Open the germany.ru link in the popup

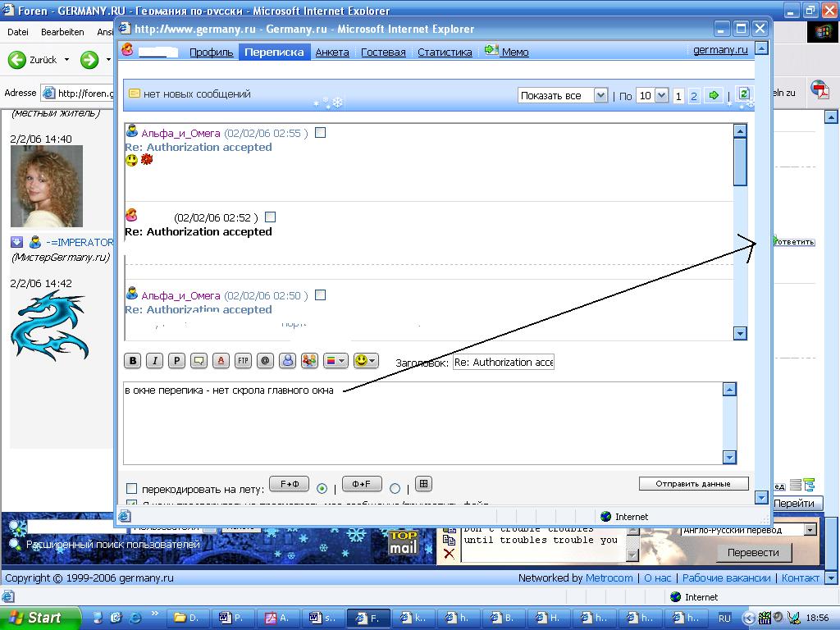tap(720, 50)
